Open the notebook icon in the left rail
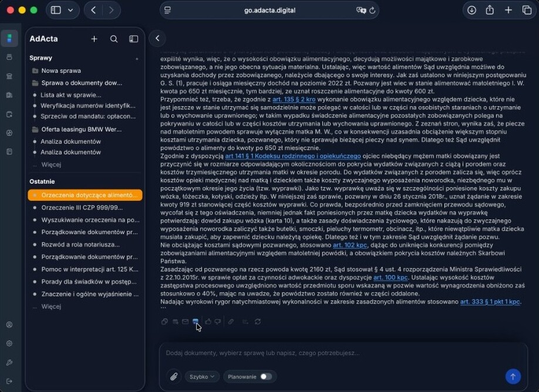Screen dimensions: 539x392 tap(9, 151)
